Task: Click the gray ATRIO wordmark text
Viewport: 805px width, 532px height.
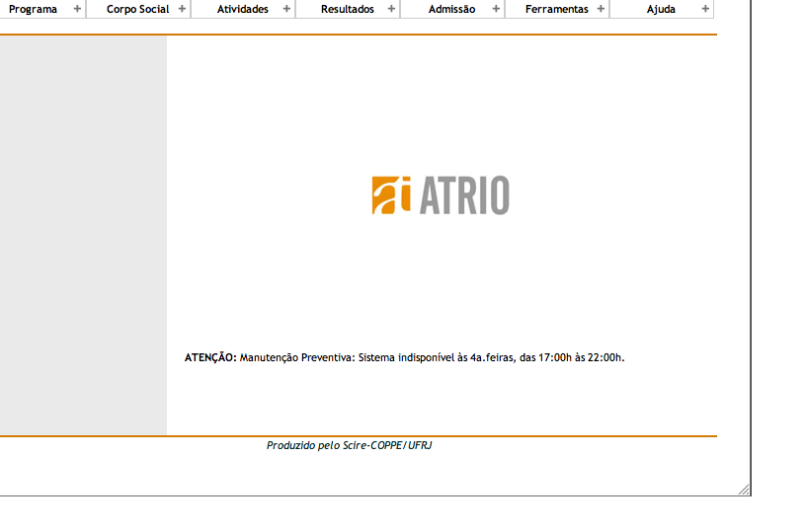Action: pyautogui.click(x=464, y=195)
